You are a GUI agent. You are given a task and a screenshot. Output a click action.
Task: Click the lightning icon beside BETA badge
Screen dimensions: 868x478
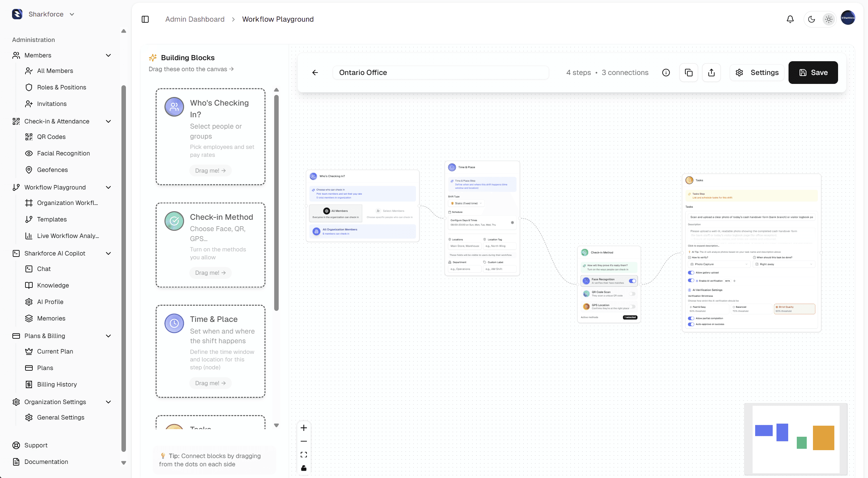pyautogui.click(x=734, y=281)
